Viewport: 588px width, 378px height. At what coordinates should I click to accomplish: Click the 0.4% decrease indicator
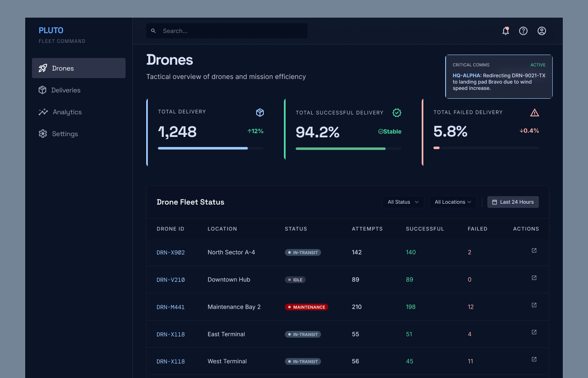[x=529, y=131]
